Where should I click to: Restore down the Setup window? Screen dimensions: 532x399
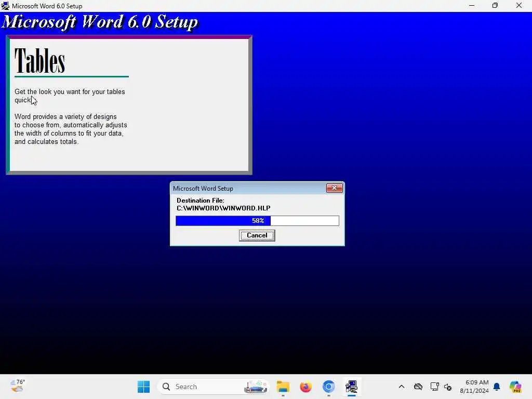pos(495,6)
